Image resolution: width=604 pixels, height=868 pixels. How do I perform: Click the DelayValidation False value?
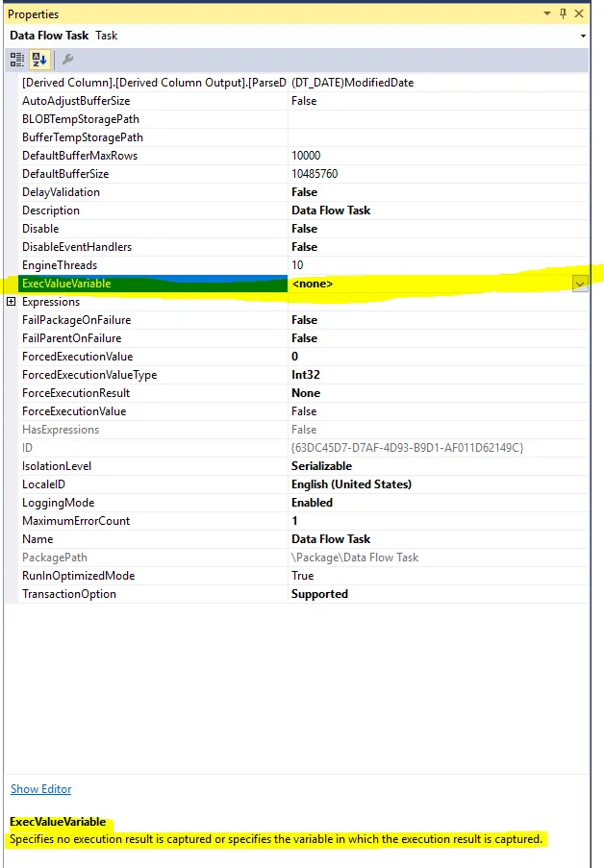pyautogui.click(x=304, y=192)
